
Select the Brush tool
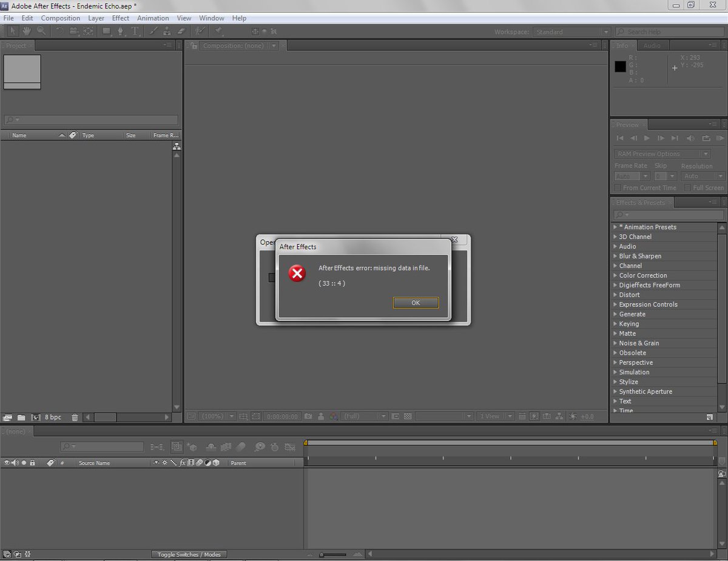coord(153,31)
